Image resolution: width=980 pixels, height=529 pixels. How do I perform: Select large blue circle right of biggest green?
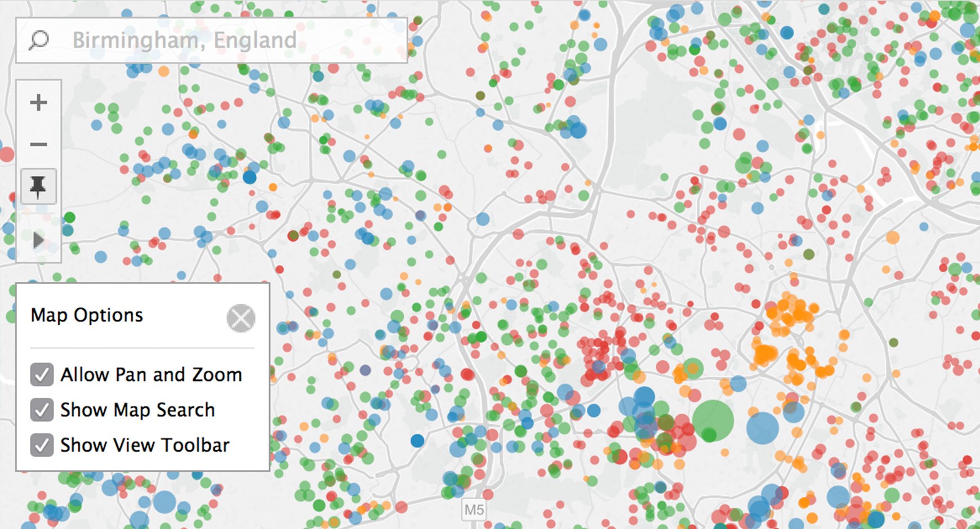pos(763,427)
